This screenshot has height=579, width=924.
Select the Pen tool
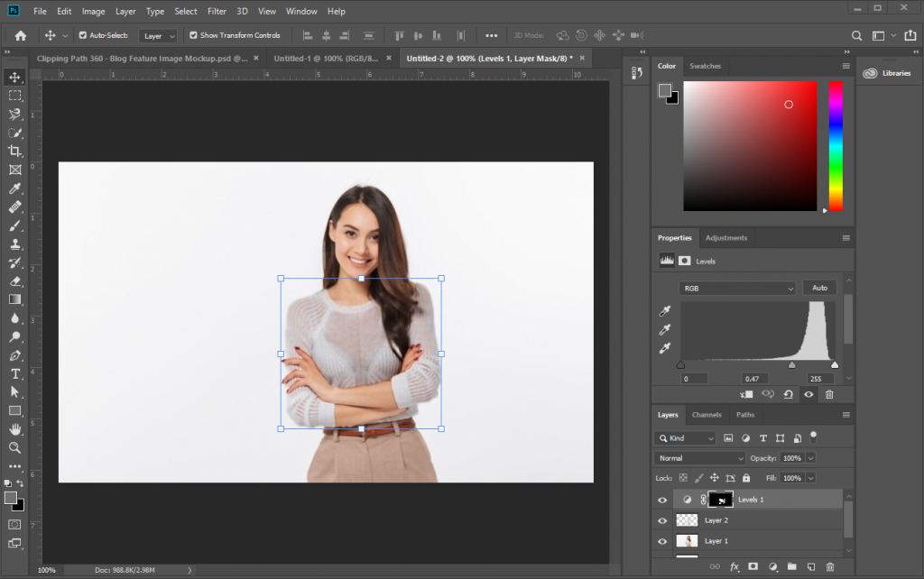pyautogui.click(x=14, y=355)
